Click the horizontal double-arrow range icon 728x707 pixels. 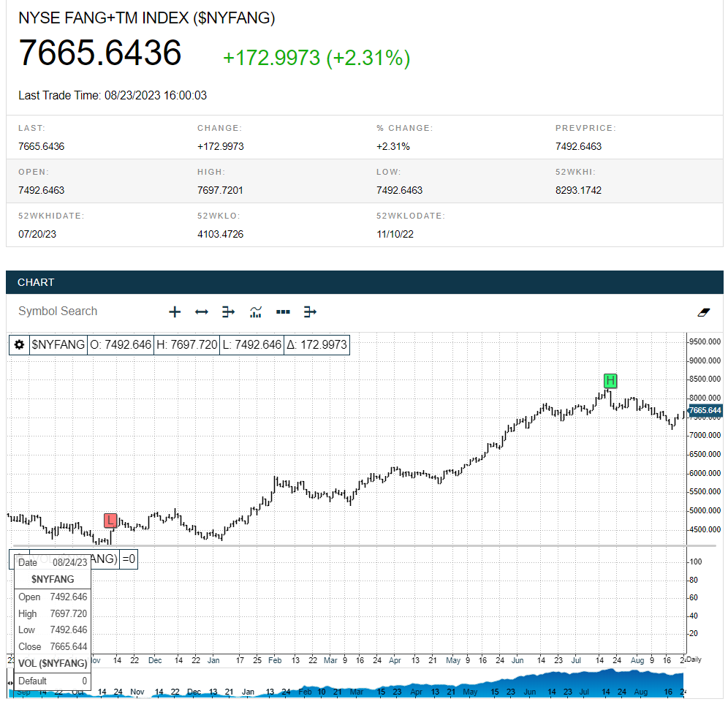[x=202, y=312]
